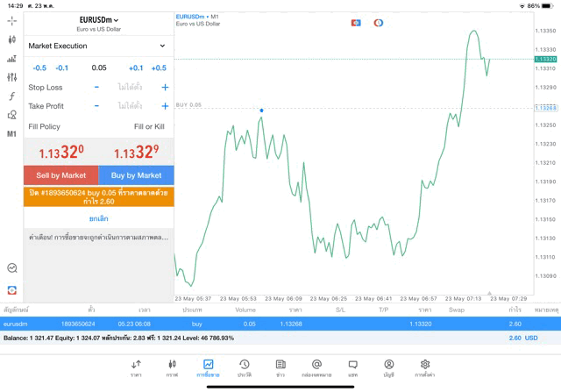Decrease Take Profit with minus button
The width and height of the screenshot is (561, 392).
click(96, 106)
